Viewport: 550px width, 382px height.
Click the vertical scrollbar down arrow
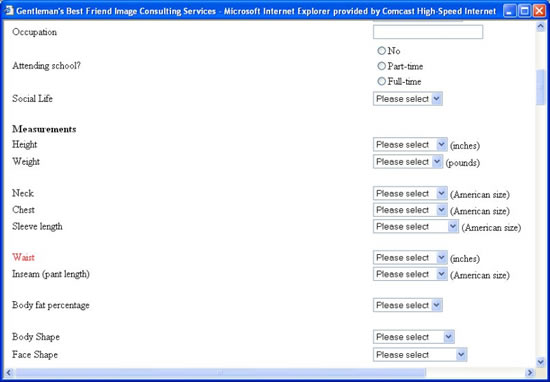coord(540,362)
